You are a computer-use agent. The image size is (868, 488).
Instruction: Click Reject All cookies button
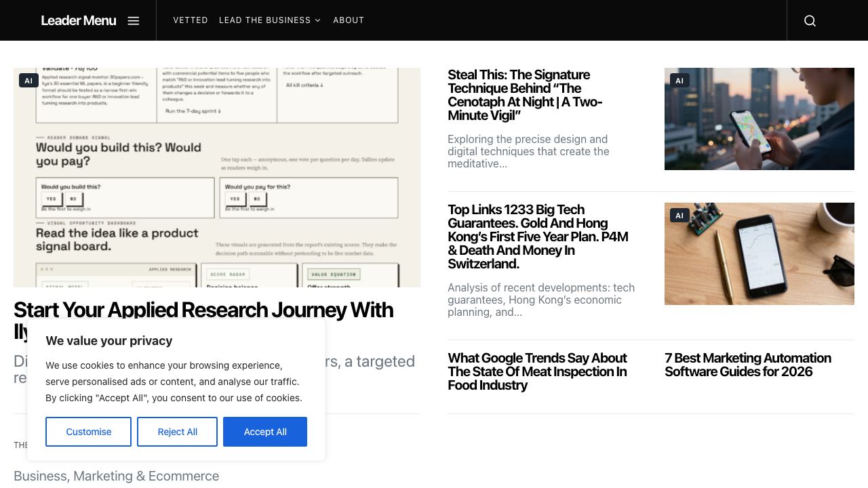(x=177, y=432)
